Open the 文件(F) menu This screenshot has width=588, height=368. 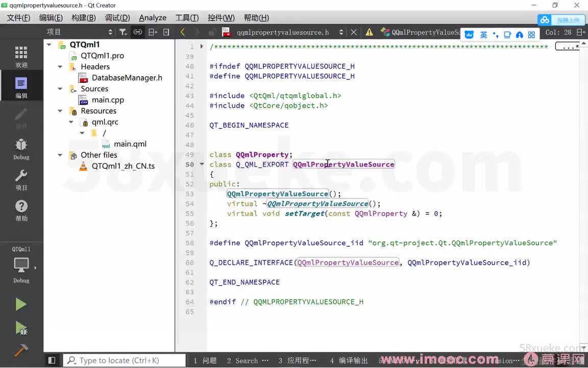[18, 18]
